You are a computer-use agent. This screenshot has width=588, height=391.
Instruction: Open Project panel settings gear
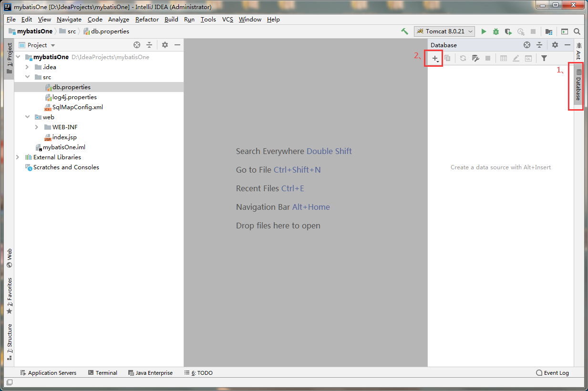point(165,45)
